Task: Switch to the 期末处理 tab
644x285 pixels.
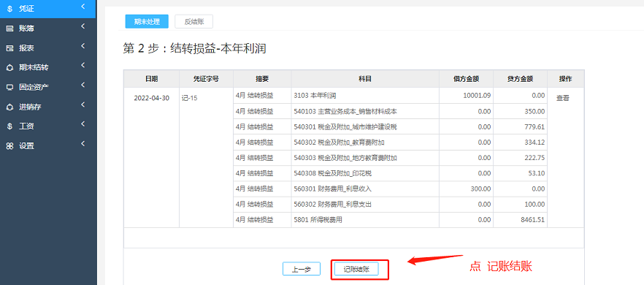Action: (147, 22)
